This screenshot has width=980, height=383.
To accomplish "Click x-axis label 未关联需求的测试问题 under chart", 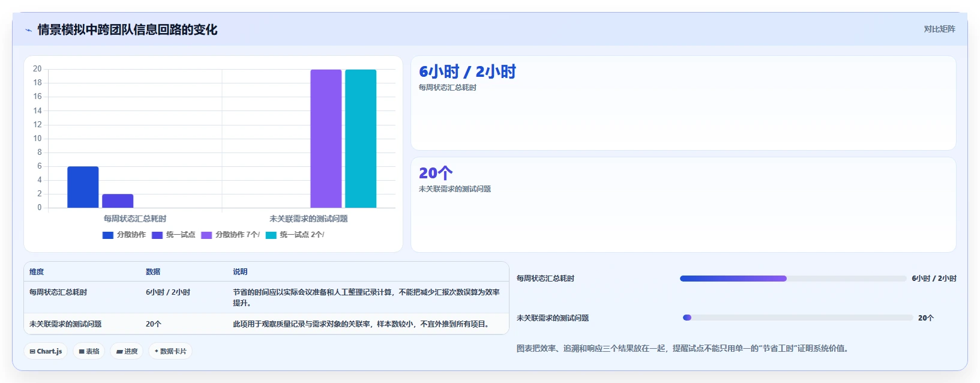I will click(308, 219).
